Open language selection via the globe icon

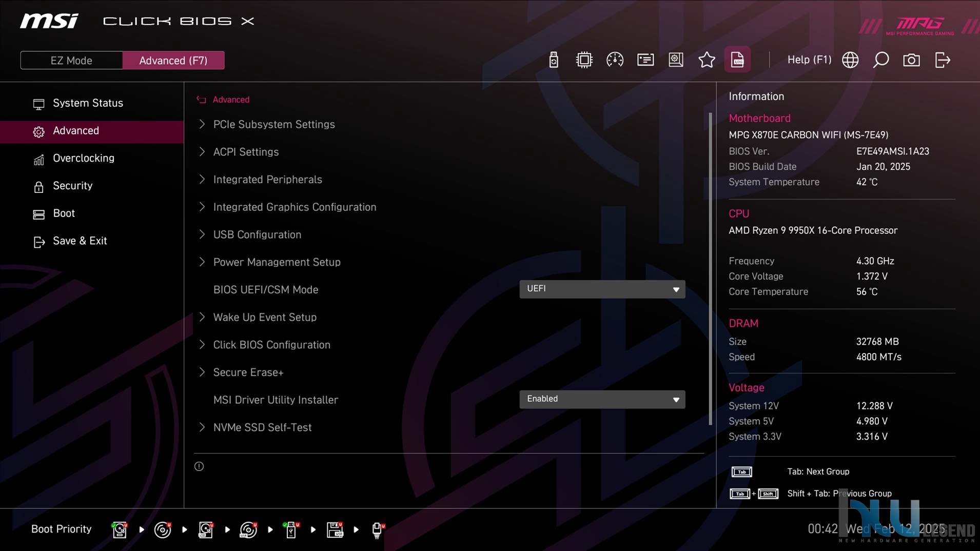pyautogui.click(x=850, y=60)
